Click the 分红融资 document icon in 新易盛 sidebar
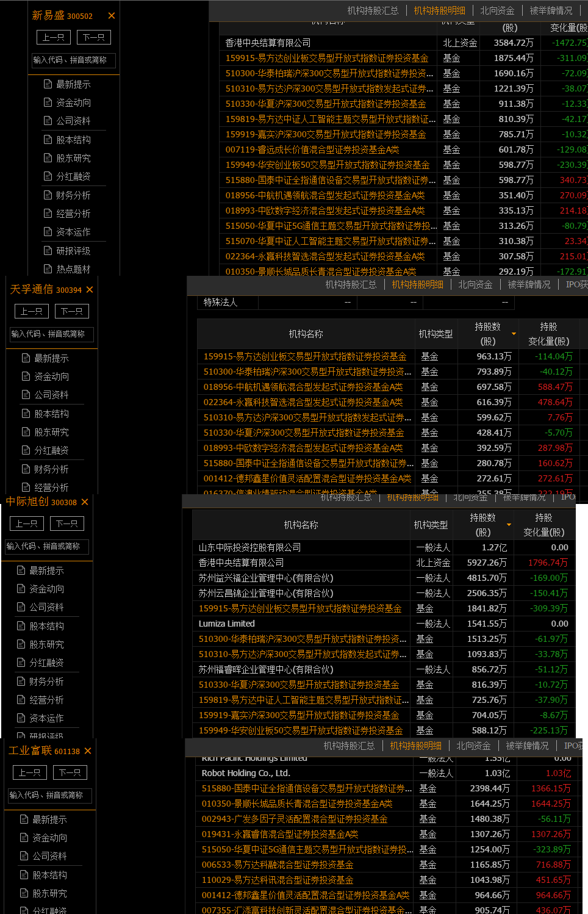 (x=48, y=176)
